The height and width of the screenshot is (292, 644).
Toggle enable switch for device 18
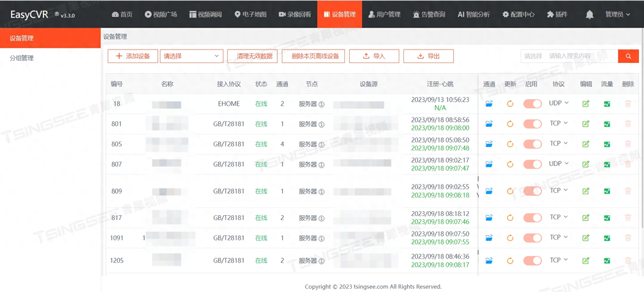(x=533, y=104)
